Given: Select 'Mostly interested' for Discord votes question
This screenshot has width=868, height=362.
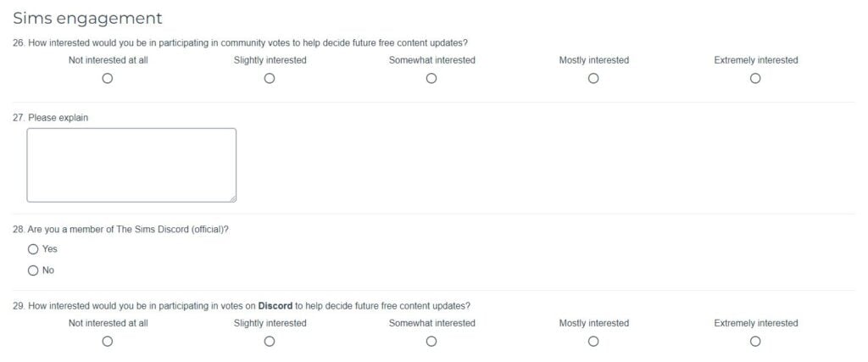Looking at the screenshot, I should 593,342.
